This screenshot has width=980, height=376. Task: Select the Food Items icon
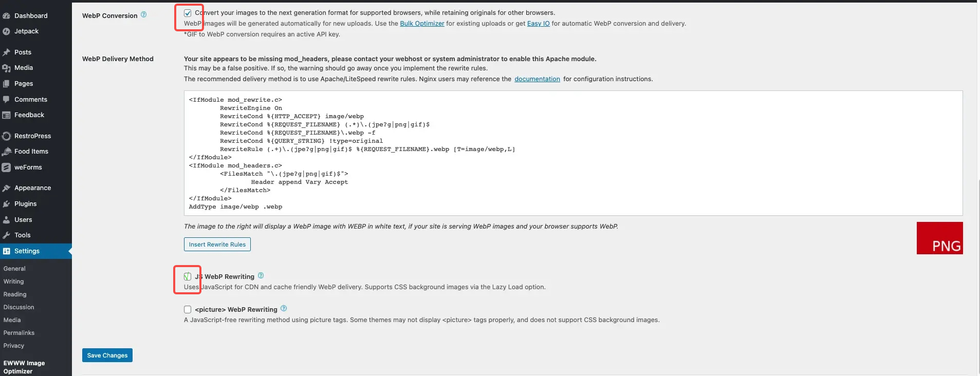(7, 151)
